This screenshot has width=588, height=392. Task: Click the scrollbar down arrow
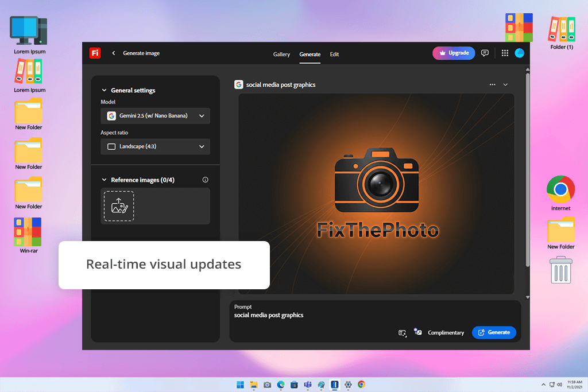tap(528, 297)
